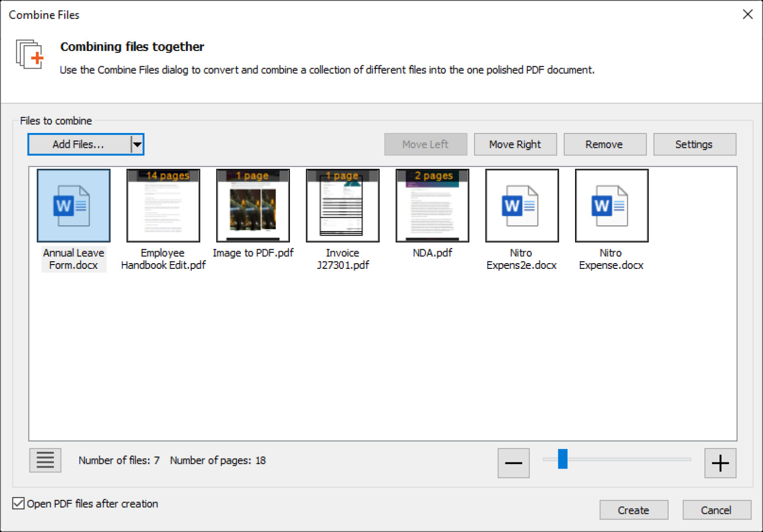Click the 2 pages badge on NDA.pdf
This screenshot has height=532, width=763.
coord(432,175)
